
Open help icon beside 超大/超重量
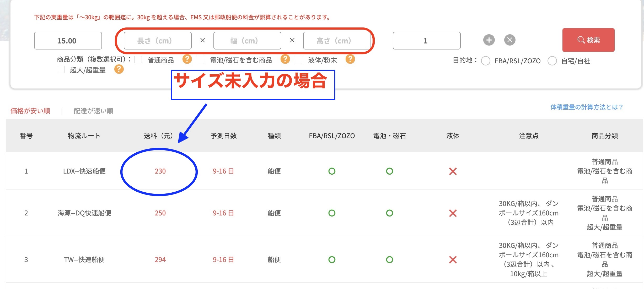tap(119, 69)
